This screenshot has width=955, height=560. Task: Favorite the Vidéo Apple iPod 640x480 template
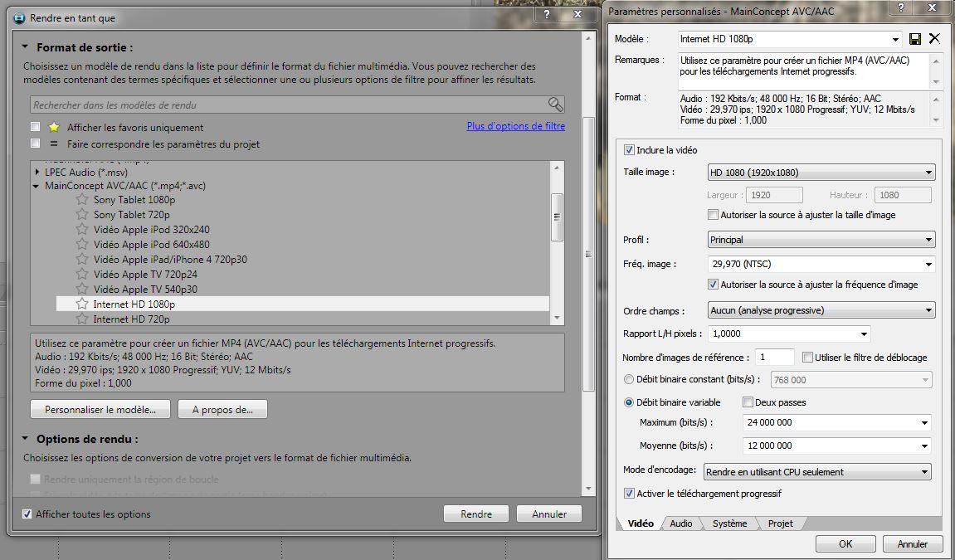point(82,245)
